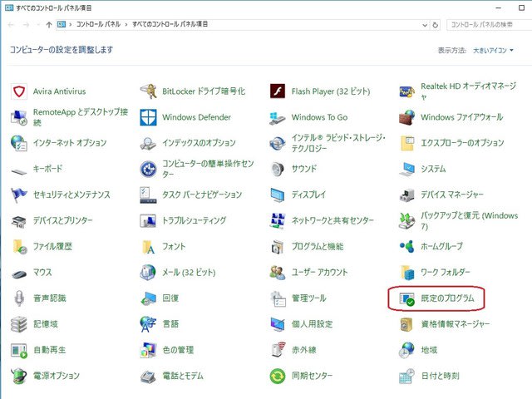Open ユーザー アカウント icon
532x399 pixels.
(278, 273)
